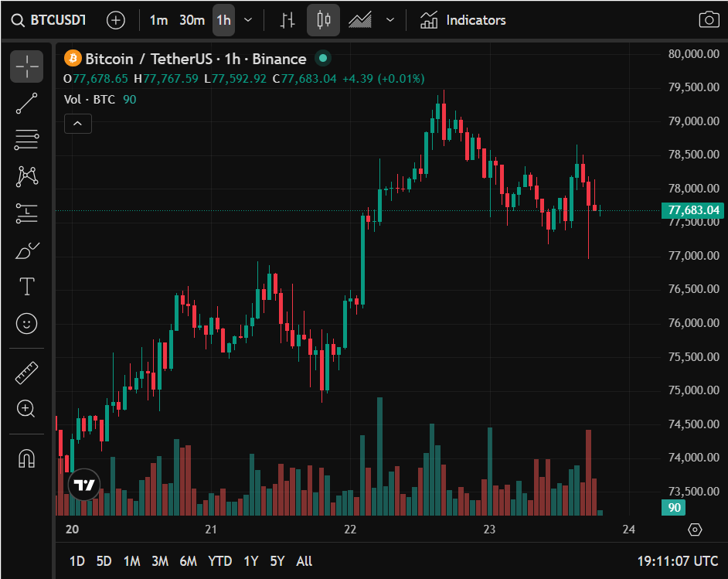Click the 75,000.00 price axis label
Screen dimensions: 728x579
click(x=694, y=390)
